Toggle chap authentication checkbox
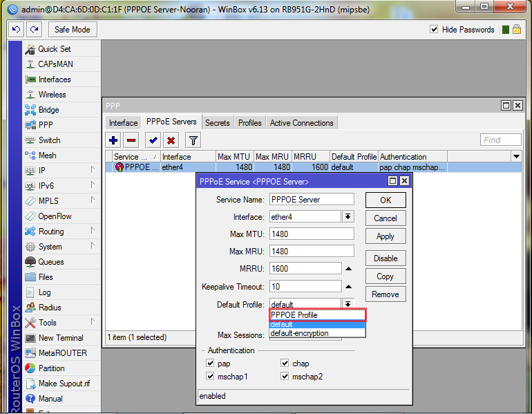This screenshot has height=414, width=532. (285, 363)
